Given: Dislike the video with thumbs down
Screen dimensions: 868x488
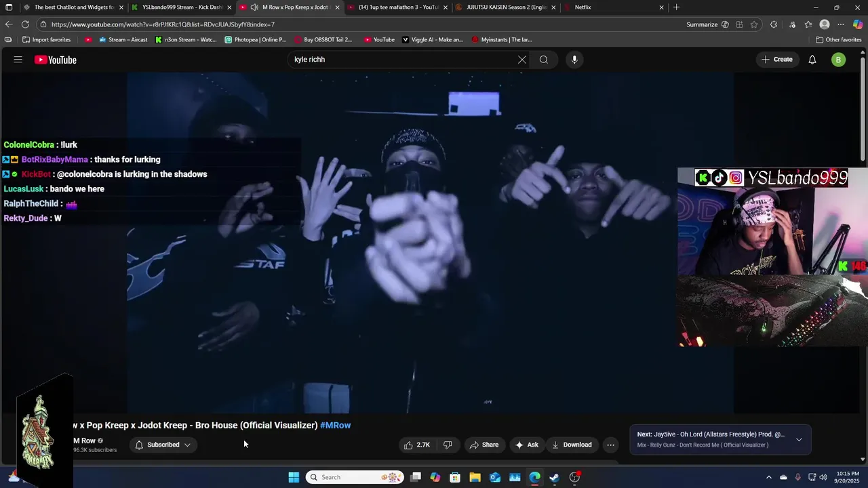Looking at the screenshot, I should click(x=448, y=445).
